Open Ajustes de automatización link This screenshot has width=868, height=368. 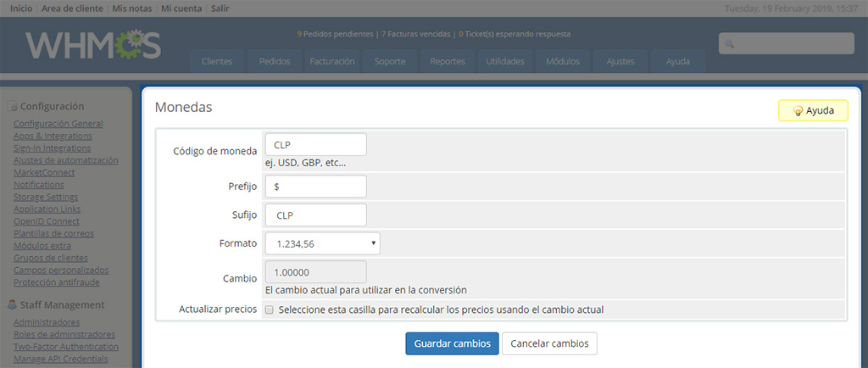coord(66,160)
